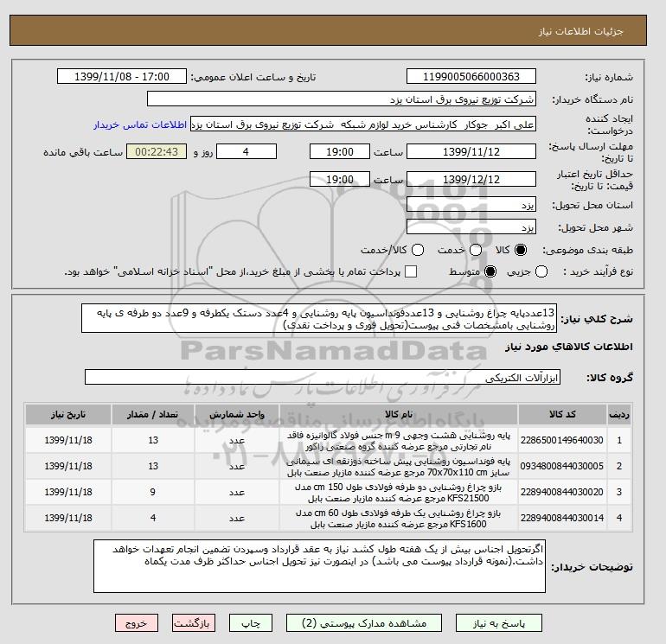
Task: Click the شهر محل تحویل field یزد
Action: [x=471, y=227]
